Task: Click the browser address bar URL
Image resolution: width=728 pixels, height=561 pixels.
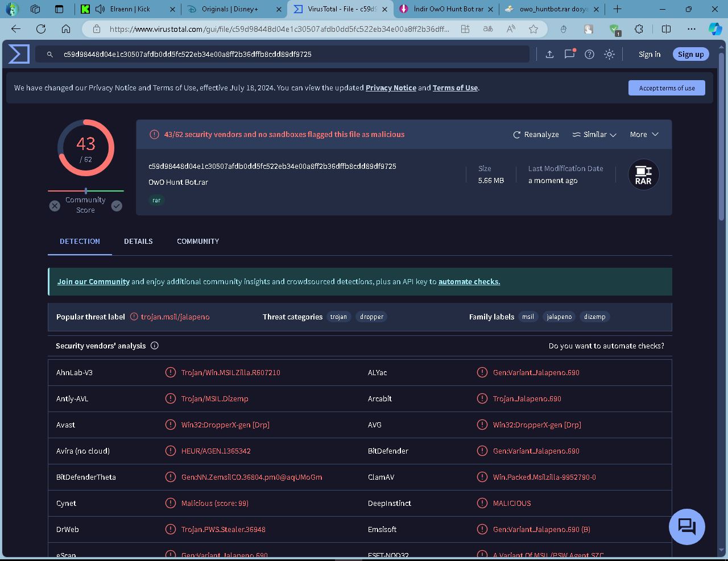Action: coord(279,29)
